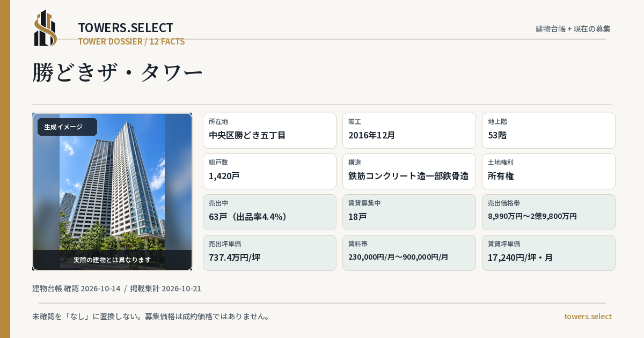The height and width of the screenshot is (338, 644).
Task: Select the 賃貸募集中 18戸 card
Action: point(409,212)
